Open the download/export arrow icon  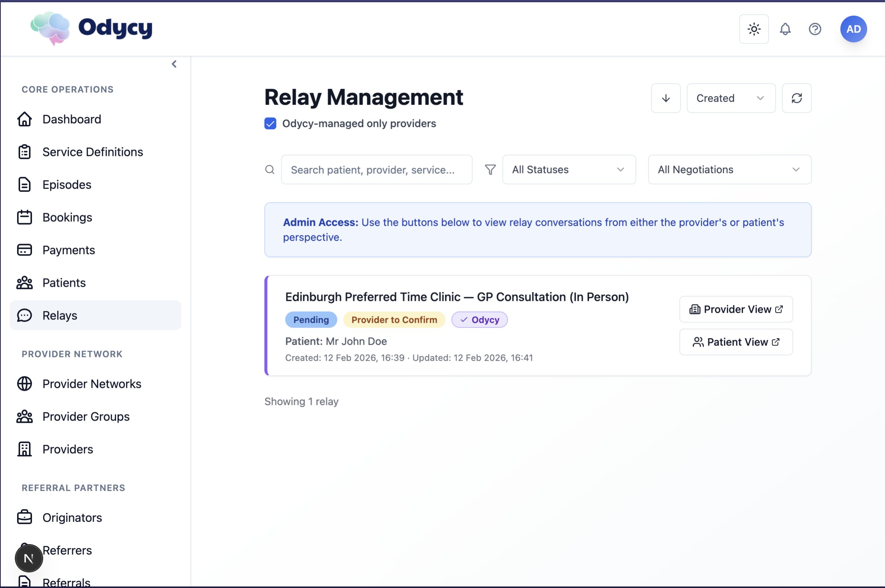tap(666, 98)
